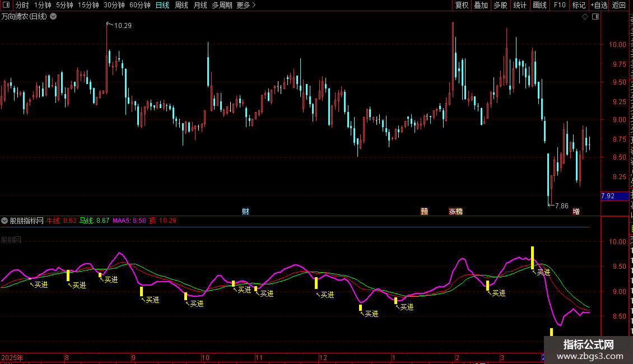Toggle the sidebar panel icon at top-left
This screenshot has height=364, width=633.
pyautogui.click(x=6, y=5)
